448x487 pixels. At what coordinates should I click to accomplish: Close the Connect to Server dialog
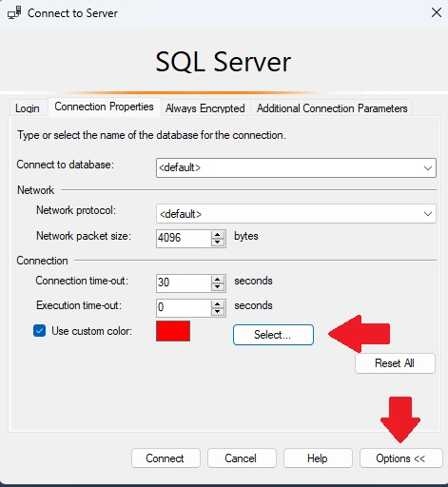[437, 12]
